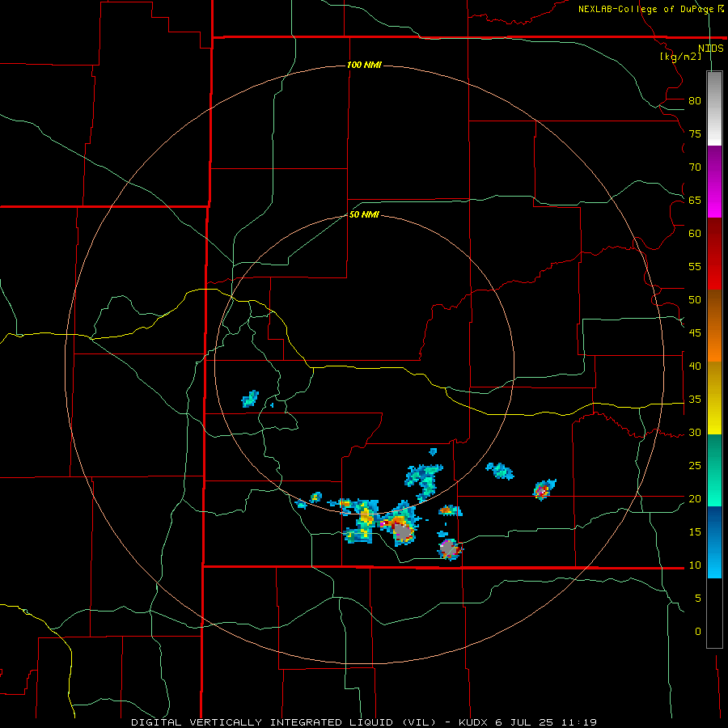Image resolution: width=728 pixels, height=728 pixels.
Task: Click the 6 JUL 25 date stamp
Action: [525, 722]
